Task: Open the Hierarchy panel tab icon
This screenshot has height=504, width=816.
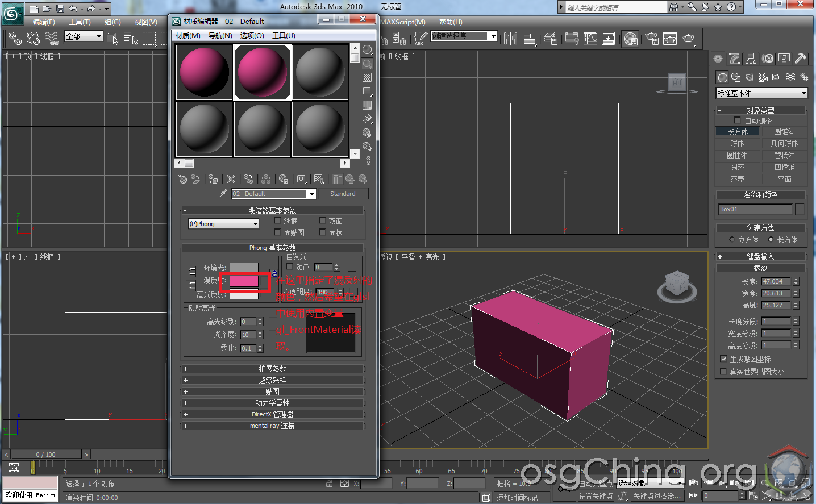Action: pyautogui.click(x=751, y=59)
